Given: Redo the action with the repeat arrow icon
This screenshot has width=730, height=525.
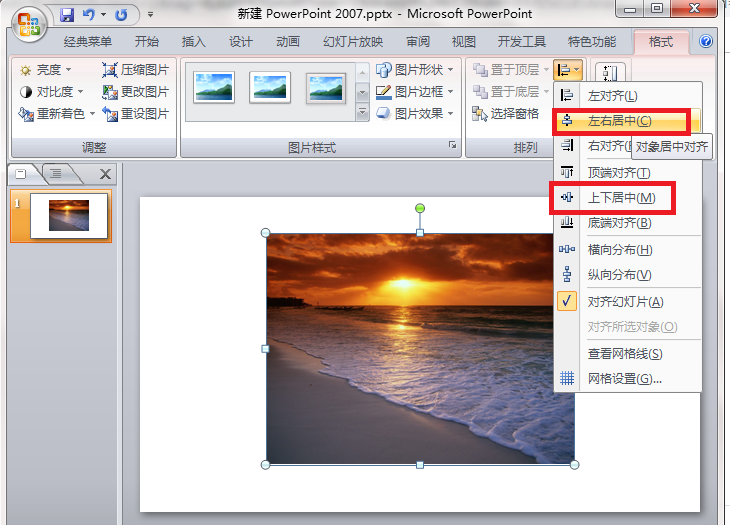Looking at the screenshot, I should pyautogui.click(x=121, y=15).
